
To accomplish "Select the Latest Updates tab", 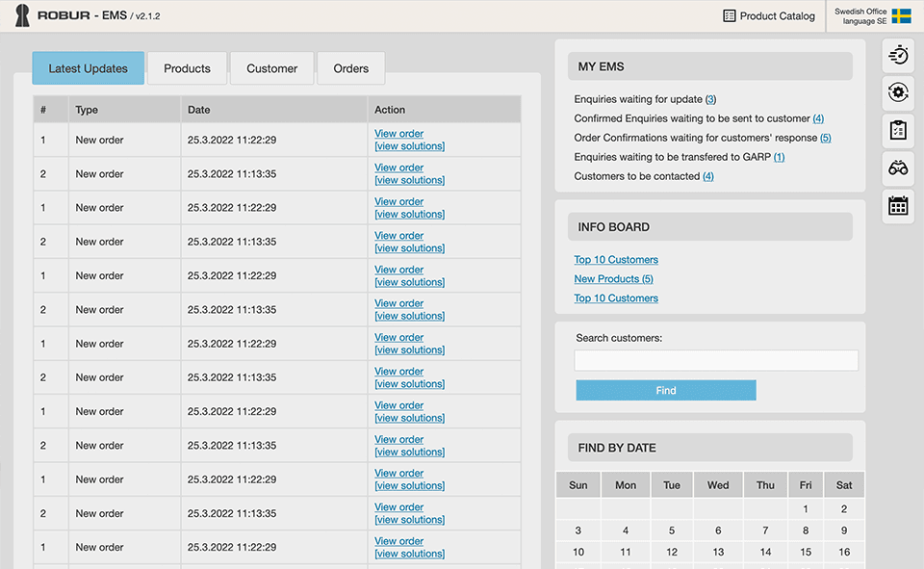I will (x=88, y=68).
